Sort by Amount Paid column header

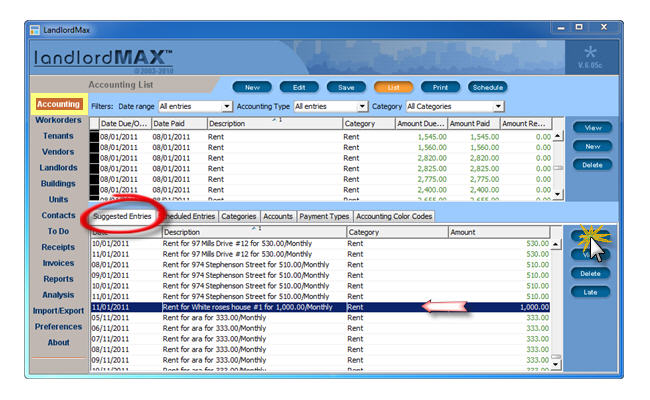point(473,124)
